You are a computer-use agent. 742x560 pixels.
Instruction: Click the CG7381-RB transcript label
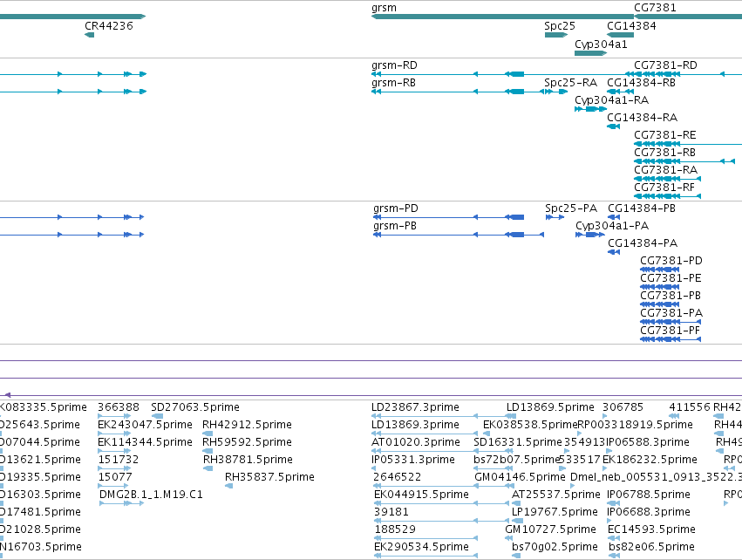point(665,153)
